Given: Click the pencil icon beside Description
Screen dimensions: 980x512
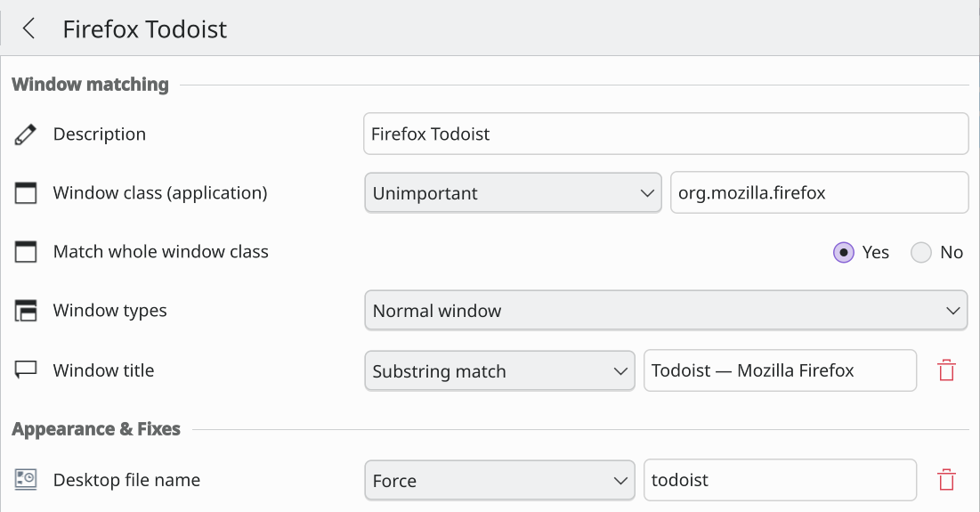Looking at the screenshot, I should 26,134.
